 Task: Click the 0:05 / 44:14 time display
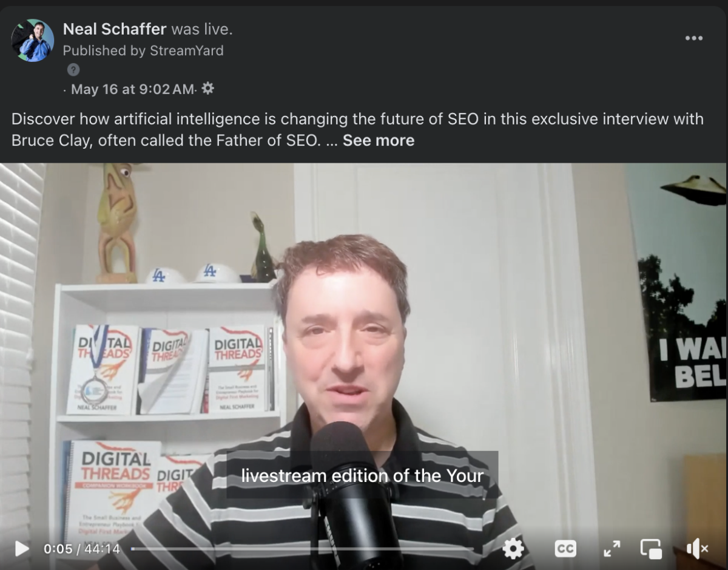[82, 549]
